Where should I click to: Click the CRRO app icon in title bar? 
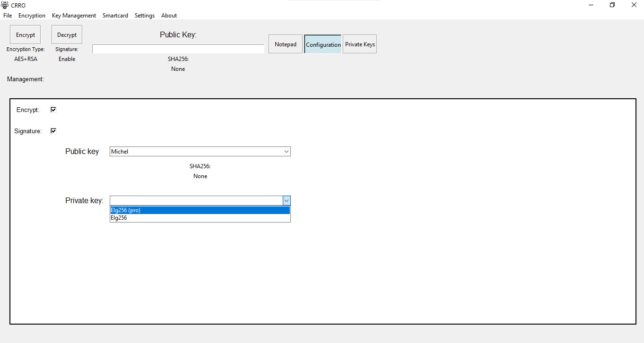5,5
